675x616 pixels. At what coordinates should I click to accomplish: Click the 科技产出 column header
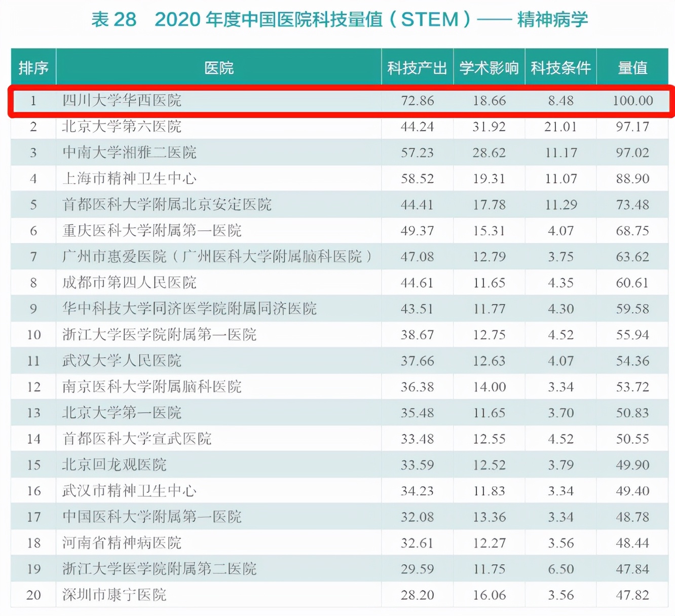417,67
